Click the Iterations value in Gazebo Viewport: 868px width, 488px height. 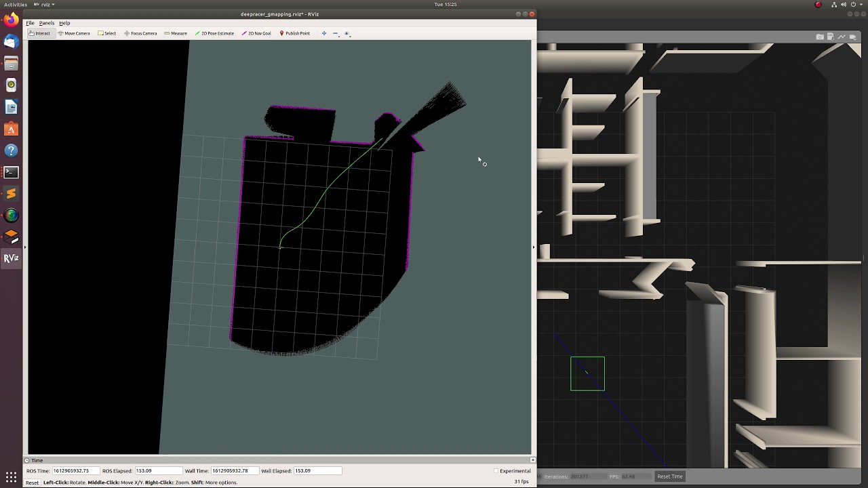click(588, 476)
